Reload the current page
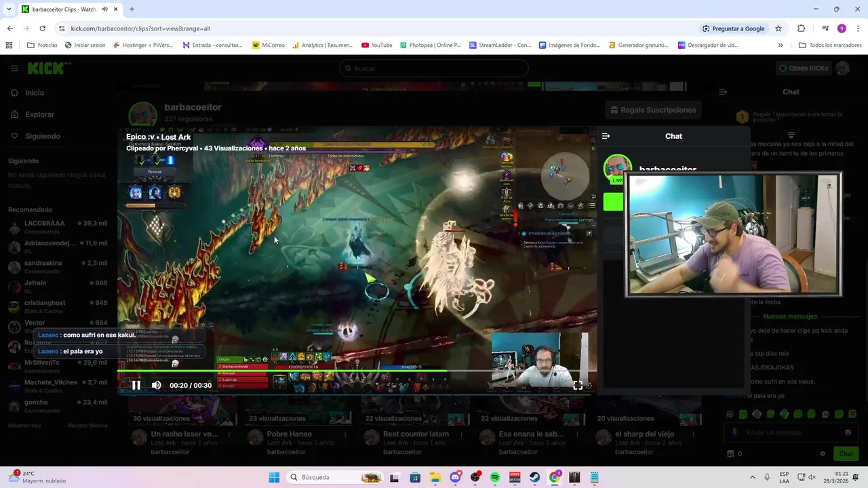The image size is (868, 488). coord(42,28)
